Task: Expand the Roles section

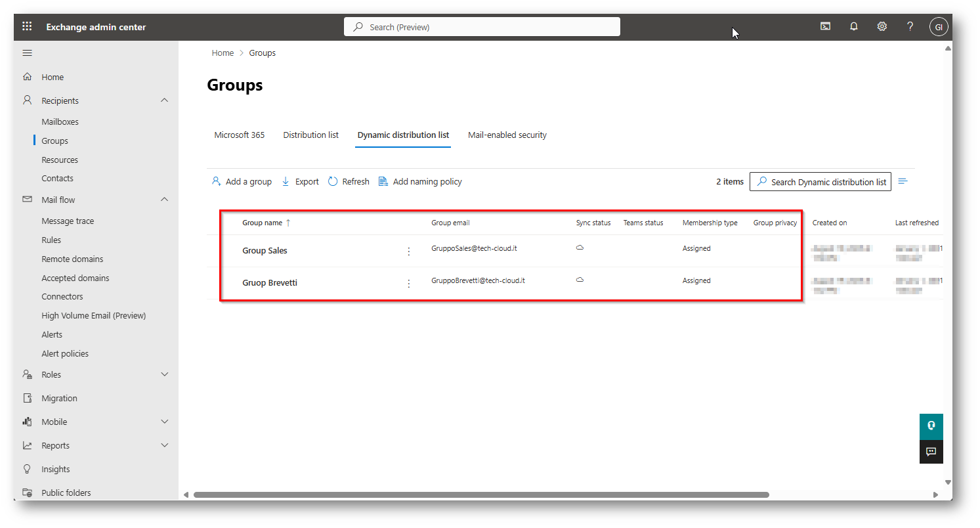Action: point(164,374)
